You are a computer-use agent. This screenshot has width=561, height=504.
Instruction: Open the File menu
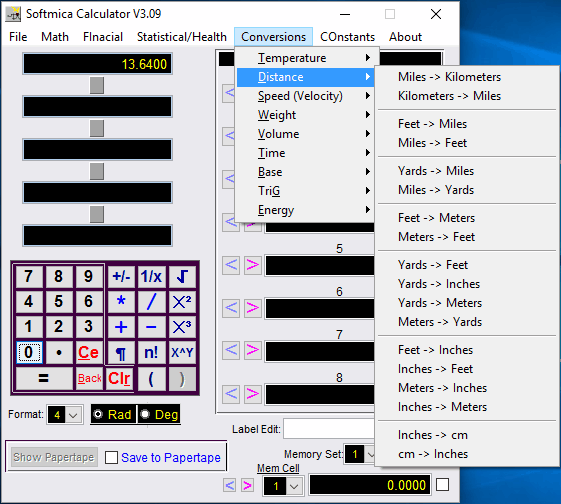pos(18,37)
